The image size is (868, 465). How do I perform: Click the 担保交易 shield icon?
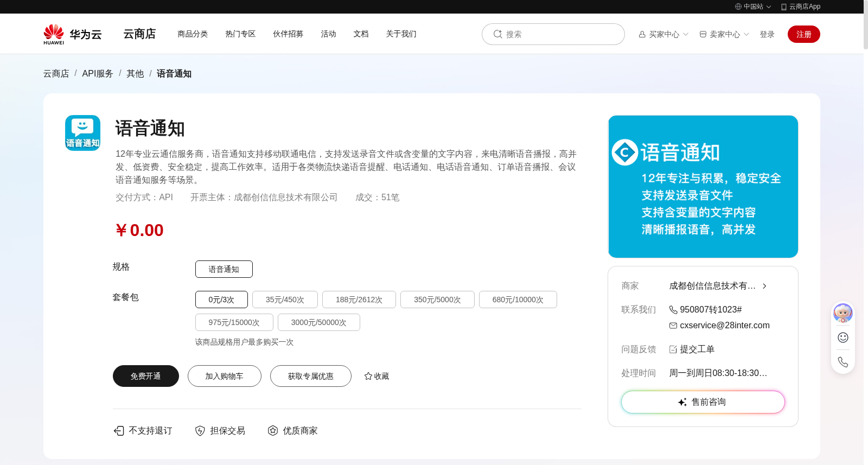(200, 431)
